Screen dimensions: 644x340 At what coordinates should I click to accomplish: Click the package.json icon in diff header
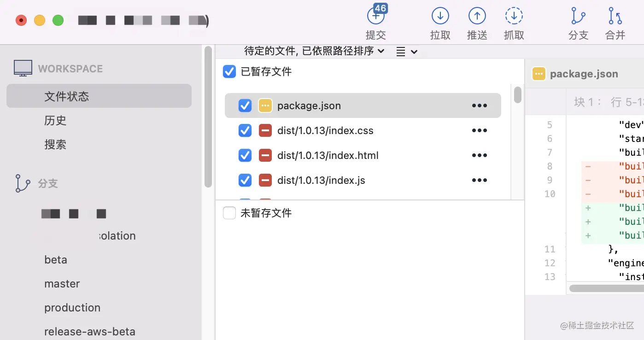pos(539,74)
